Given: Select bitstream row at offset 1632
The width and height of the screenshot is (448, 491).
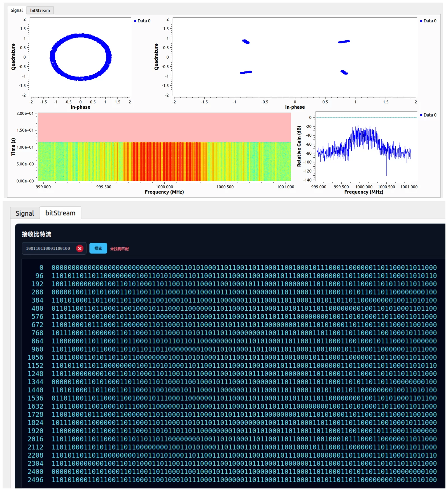Looking at the screenshot, I should click(232, 406).
